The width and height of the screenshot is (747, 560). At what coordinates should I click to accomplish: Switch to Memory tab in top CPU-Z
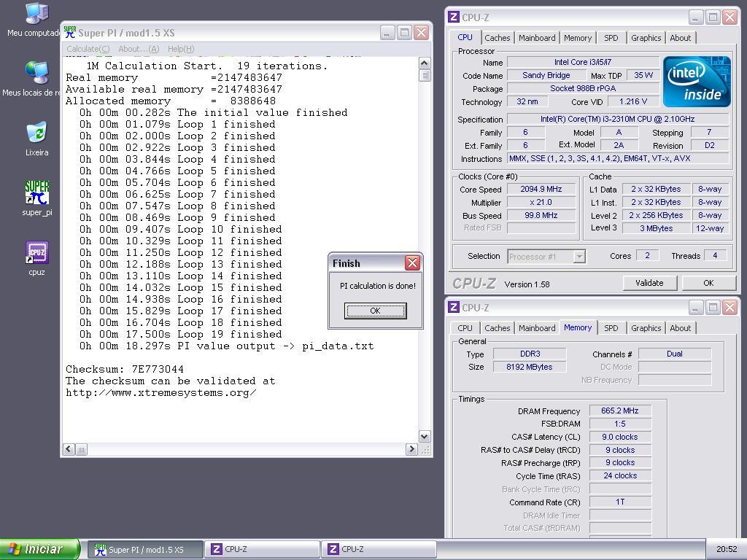578,38
